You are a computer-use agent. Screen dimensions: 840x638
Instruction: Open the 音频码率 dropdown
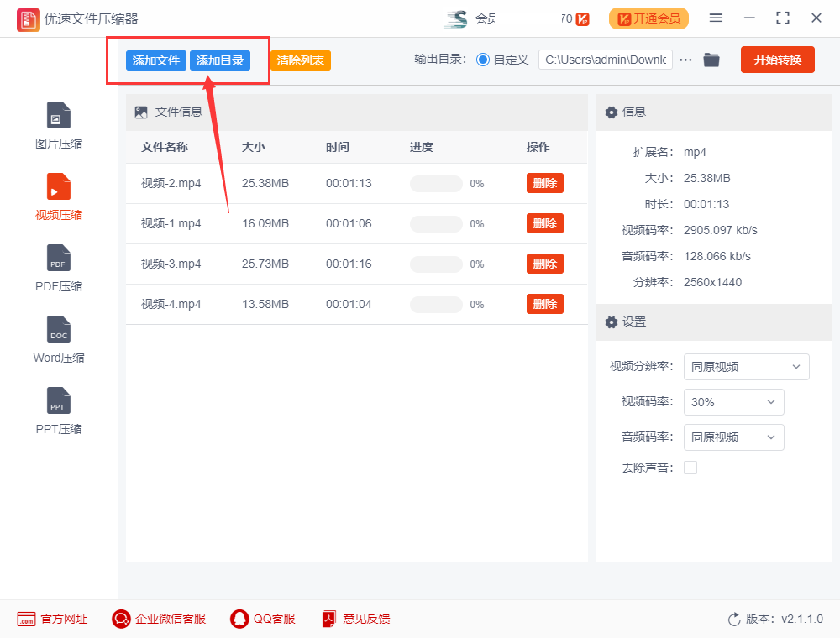pyautogui.click(x=733, y=437)
